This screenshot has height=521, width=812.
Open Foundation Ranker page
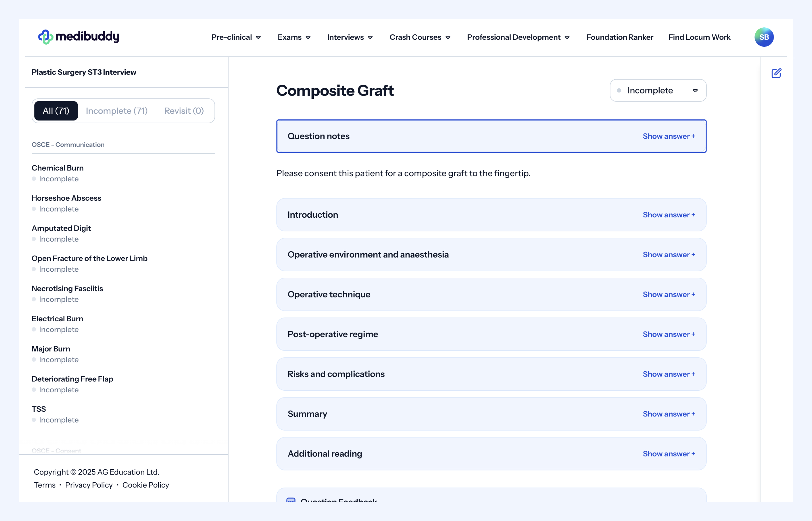(619, 37)
